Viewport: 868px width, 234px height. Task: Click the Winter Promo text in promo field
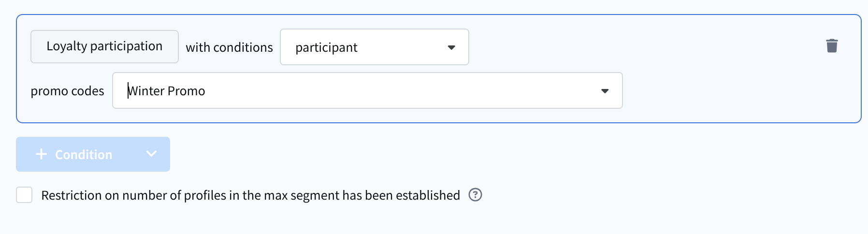[x=167, y=91]
